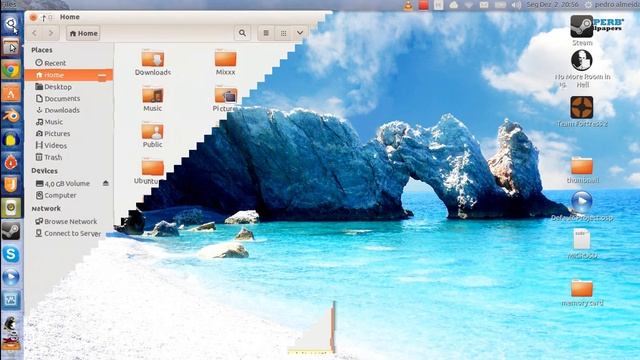Open the Wi-Fi network indicator
This screenshot has height=360, width=640.
(x=469, y=5)
